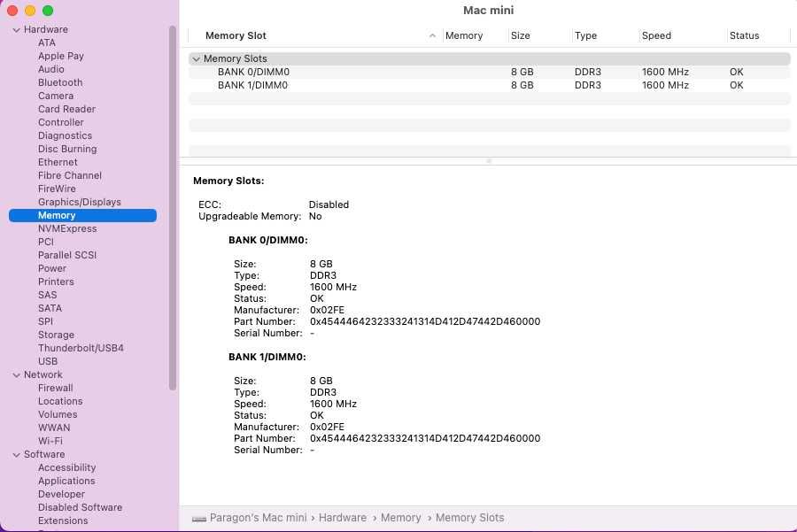Open Power in the sidebar
Screen dimensions: 797x532
point(52,268)
